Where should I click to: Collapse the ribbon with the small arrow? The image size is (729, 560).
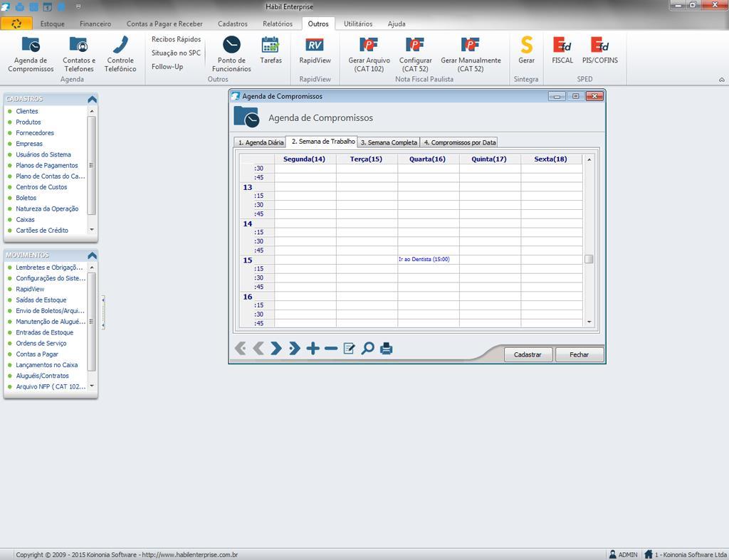click(x=722, y=80)
